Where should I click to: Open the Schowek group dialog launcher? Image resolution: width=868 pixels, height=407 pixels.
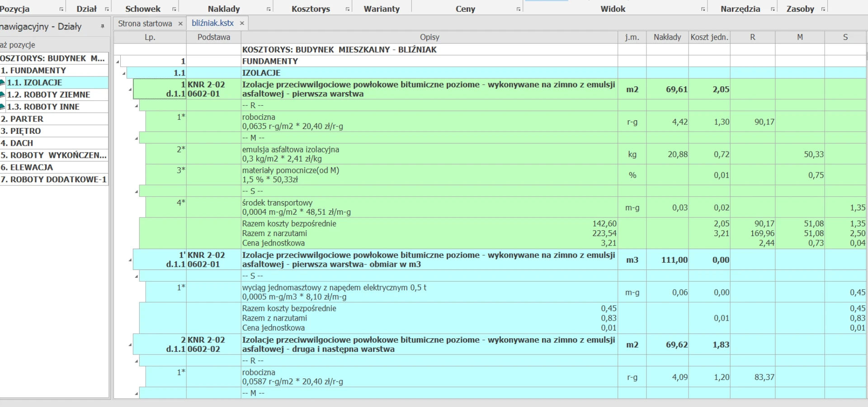[174, 9]
